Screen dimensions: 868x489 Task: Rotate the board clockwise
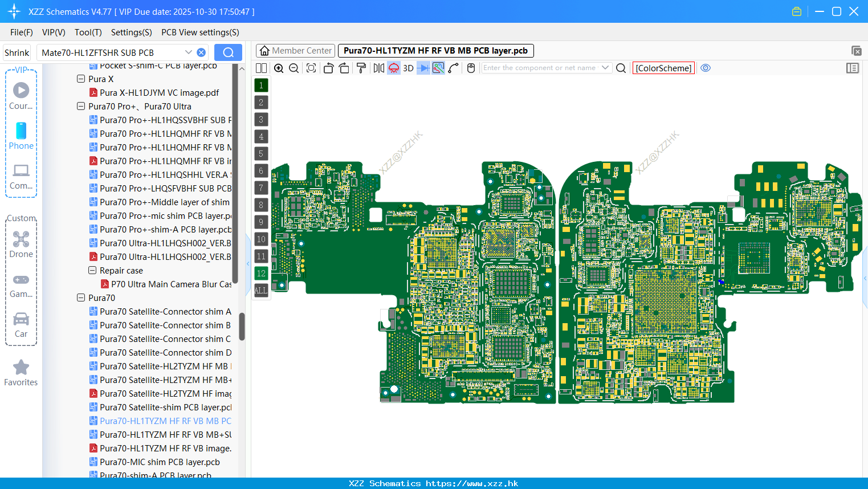coord(344,68)
